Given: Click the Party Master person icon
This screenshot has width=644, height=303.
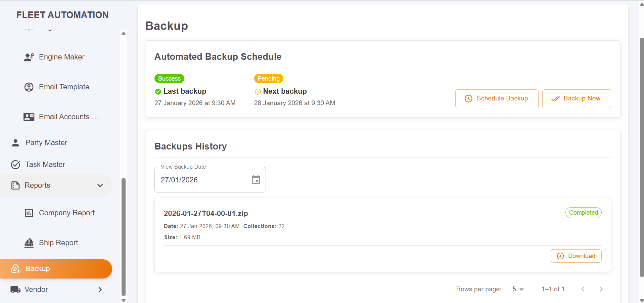Looking at the screenshot, I should coord(15,142).
